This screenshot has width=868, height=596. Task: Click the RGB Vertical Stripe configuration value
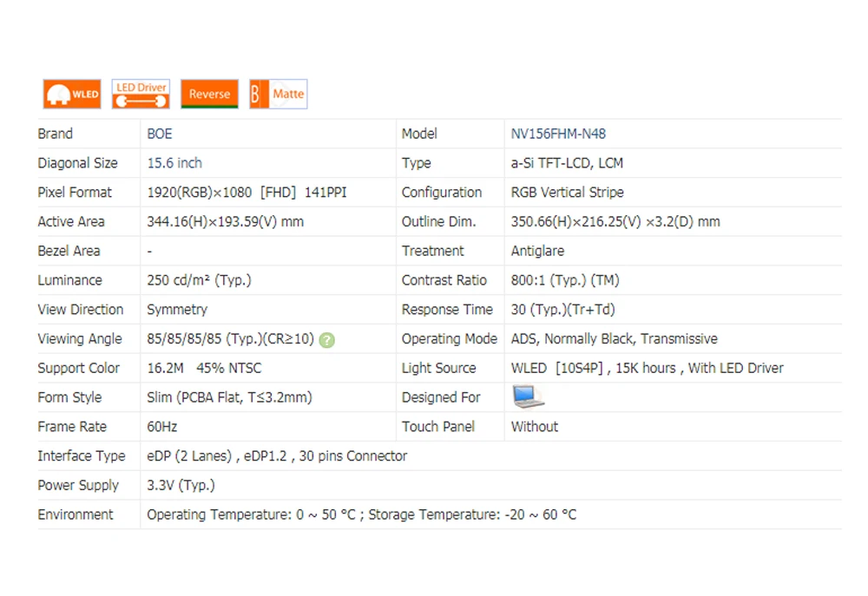567,193
